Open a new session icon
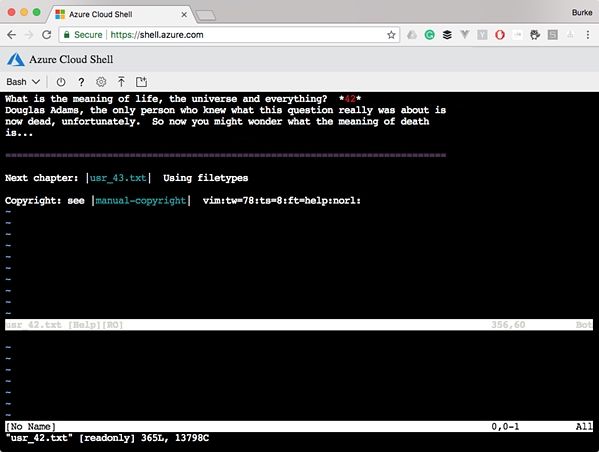Viewport: 599px width, 452px height. 141,82
